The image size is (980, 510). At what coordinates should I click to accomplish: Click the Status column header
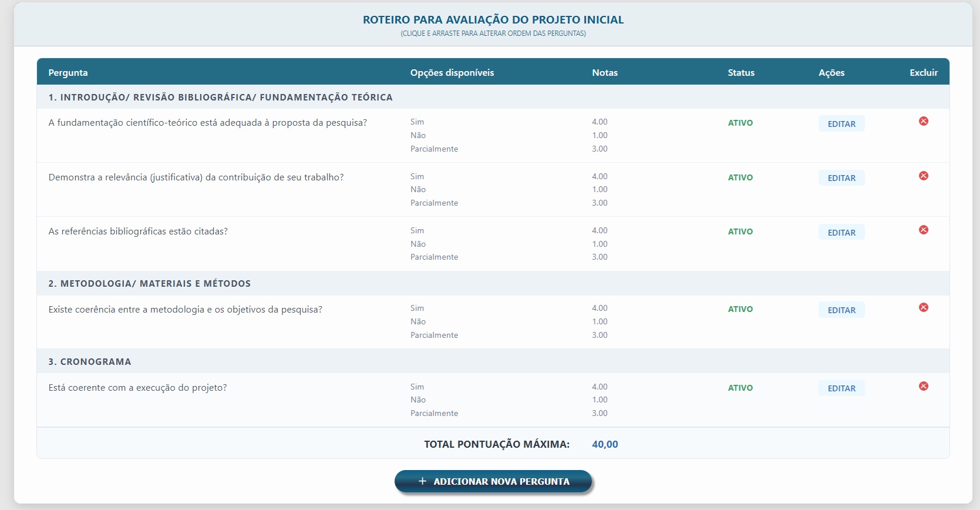(740, 73)
